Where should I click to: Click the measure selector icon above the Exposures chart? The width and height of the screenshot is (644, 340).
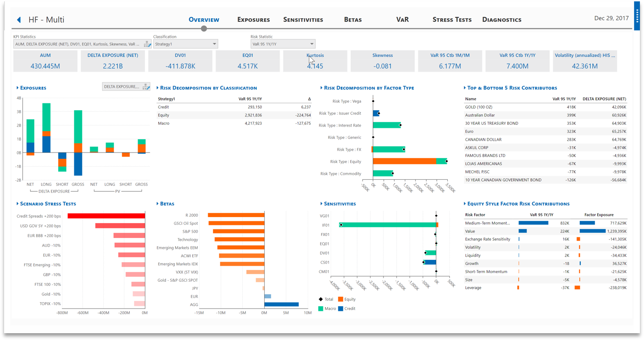[145, 86]
